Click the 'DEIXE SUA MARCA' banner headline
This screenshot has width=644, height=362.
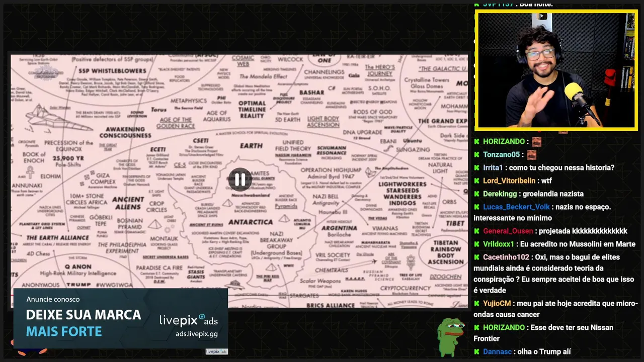pos(84,315)
